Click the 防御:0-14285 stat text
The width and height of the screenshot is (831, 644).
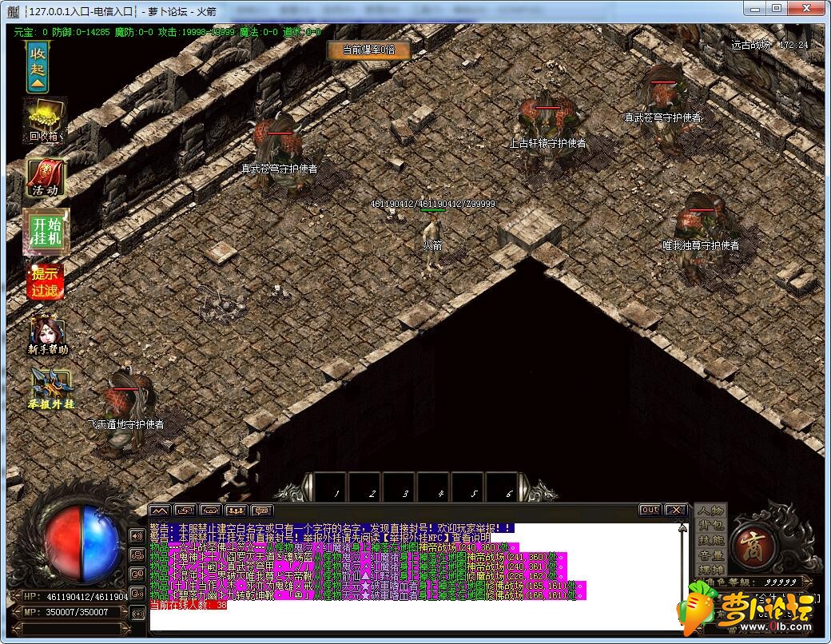81,32
